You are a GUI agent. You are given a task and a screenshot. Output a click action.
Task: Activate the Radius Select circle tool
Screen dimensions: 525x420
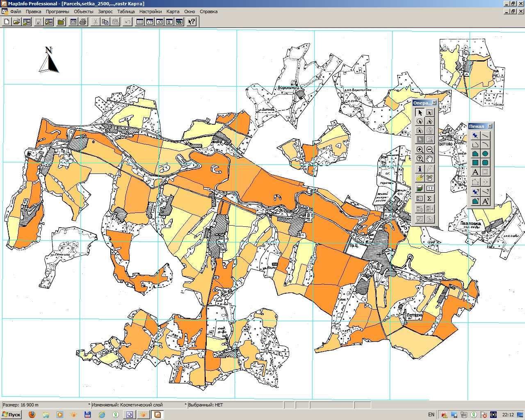pyautogui.click(x=420, y=121)
